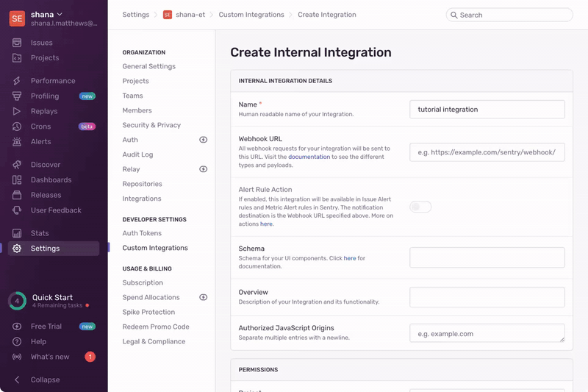
Task: Open Spike Protection settings
Action: click(x=148, y=312)
